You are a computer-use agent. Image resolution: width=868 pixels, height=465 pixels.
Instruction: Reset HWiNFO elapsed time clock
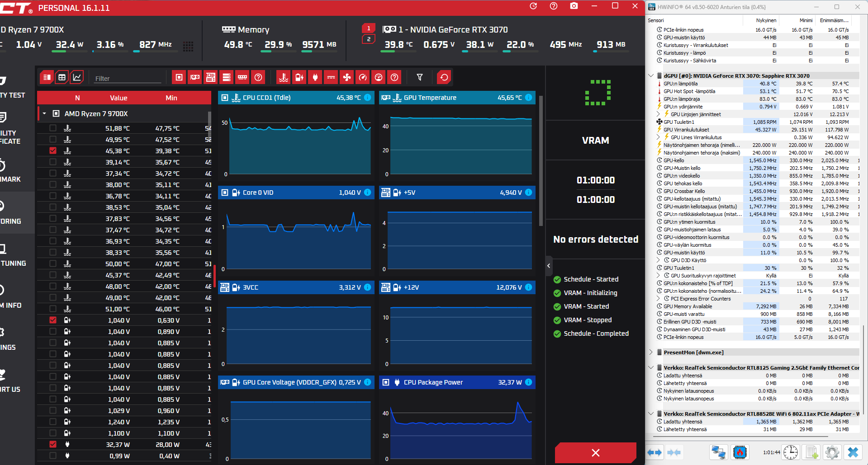[x=791, y=452]
